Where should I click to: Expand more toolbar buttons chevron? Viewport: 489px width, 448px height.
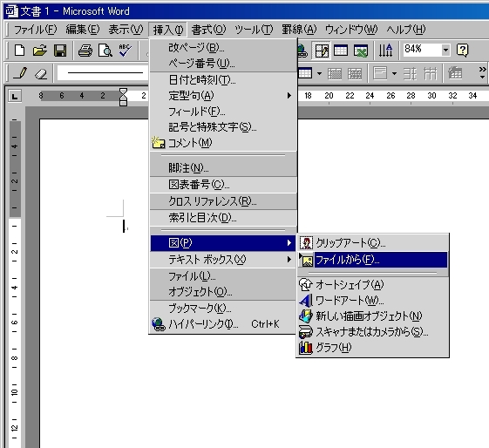pyautogui.click(x=482, y=72)
